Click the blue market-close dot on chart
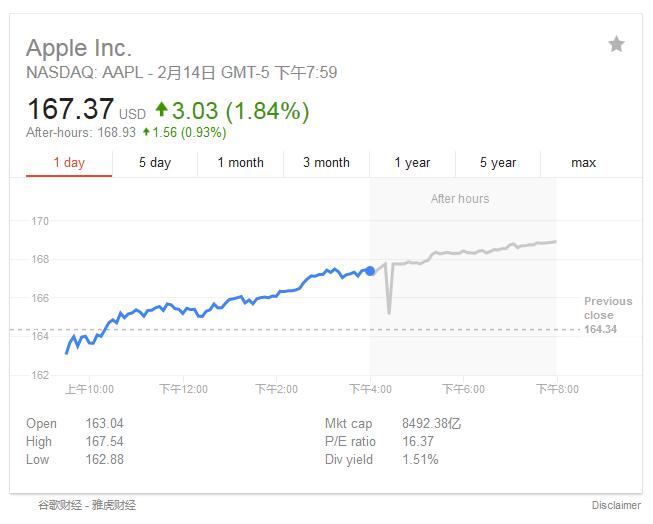Image resolution: width=653 pixels, height=524 pixels. (x=370, y=270)
